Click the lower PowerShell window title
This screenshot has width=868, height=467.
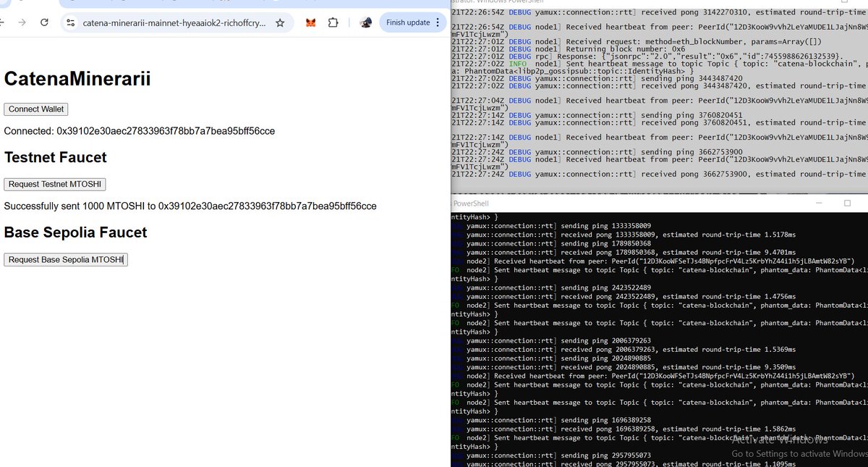(x=470, y=203)
